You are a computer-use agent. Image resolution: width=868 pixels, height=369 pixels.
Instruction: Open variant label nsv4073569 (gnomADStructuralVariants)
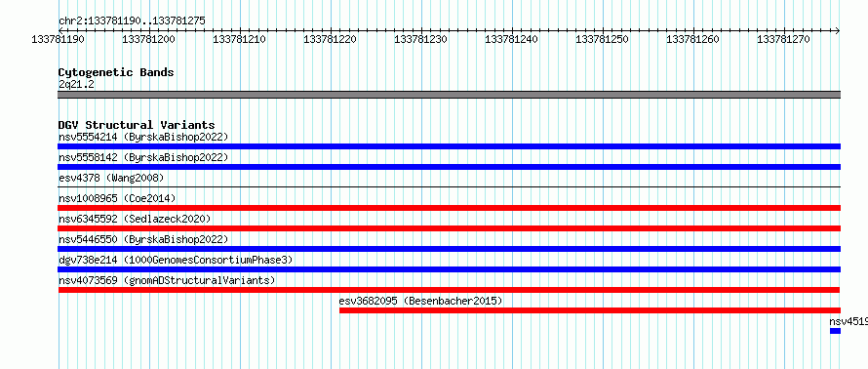tap(167, 280)
